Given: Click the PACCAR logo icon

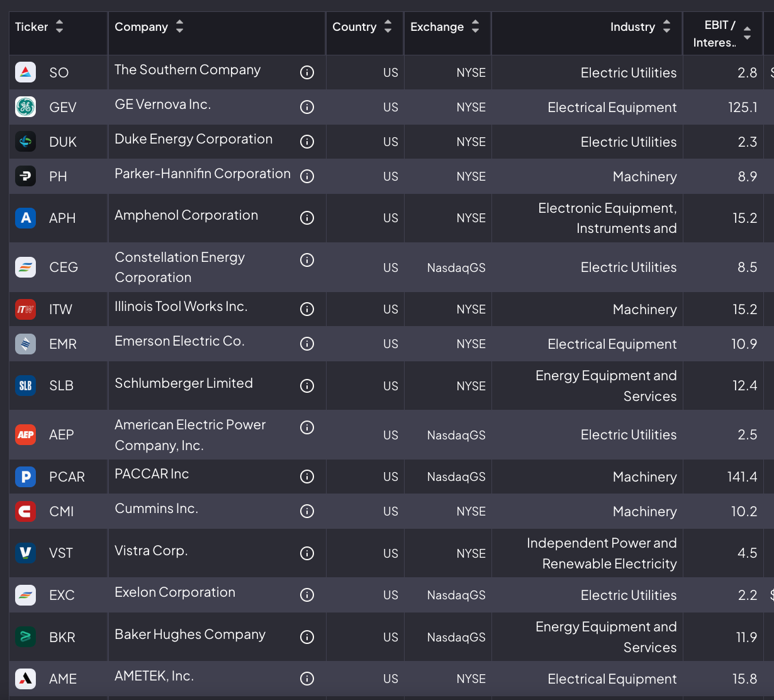Looking at the screenshot, I should (25, 477).
